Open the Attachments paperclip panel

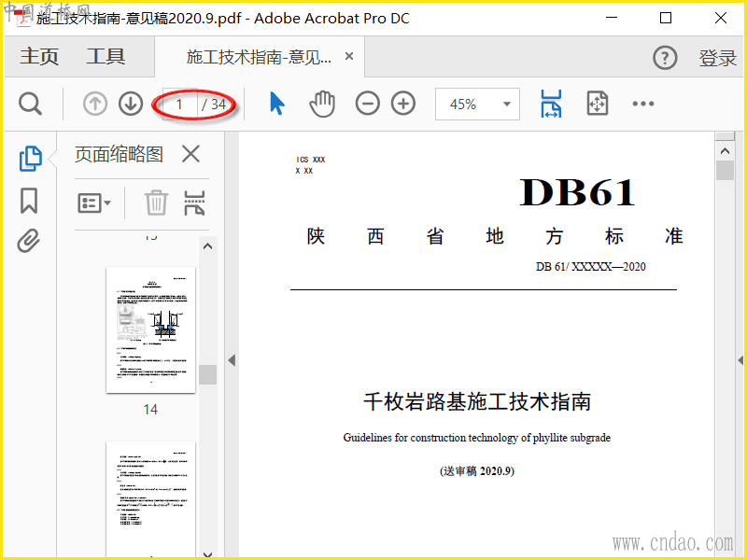(29, 241)
